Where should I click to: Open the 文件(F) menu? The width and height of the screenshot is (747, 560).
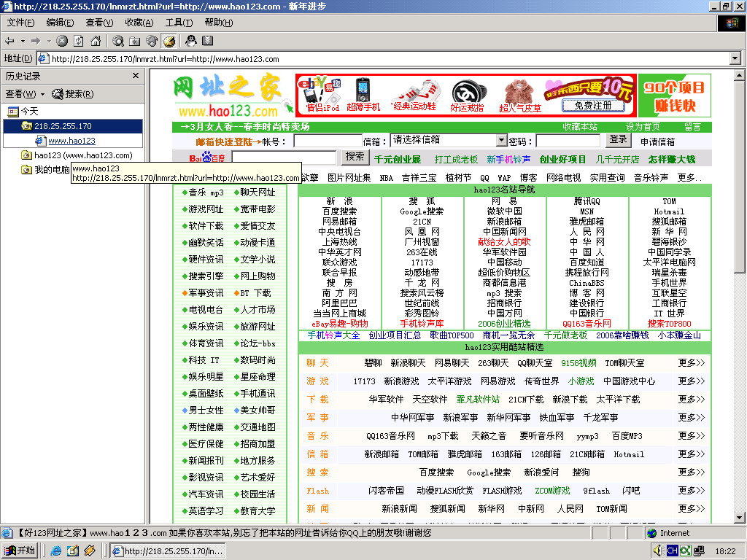pos(20,23)
